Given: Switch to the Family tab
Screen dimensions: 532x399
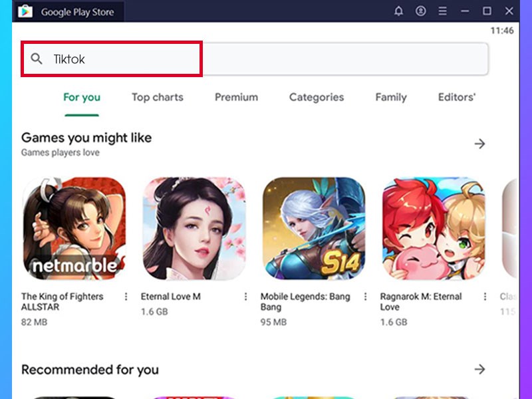Looking at the screenshot, I should point(390,97).
